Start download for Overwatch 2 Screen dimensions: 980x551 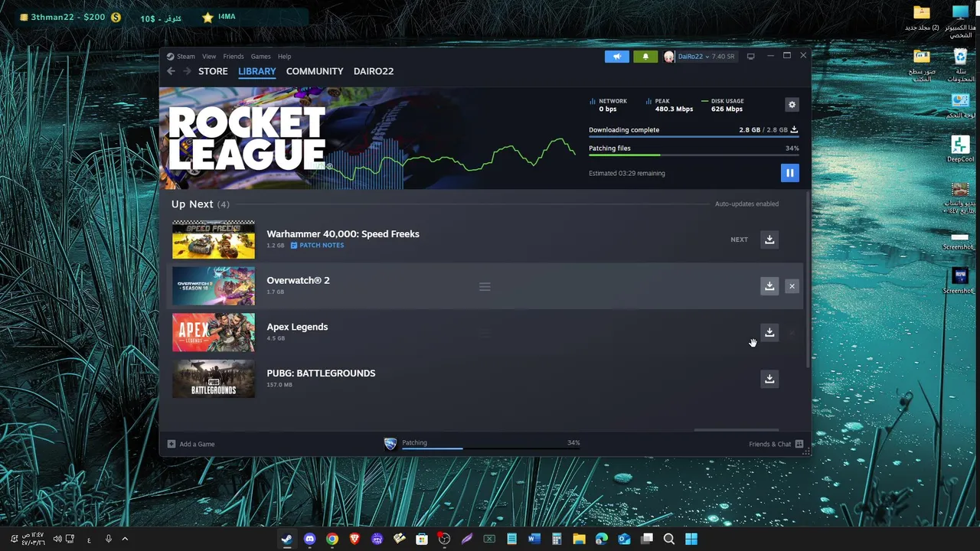coord(769,286)
